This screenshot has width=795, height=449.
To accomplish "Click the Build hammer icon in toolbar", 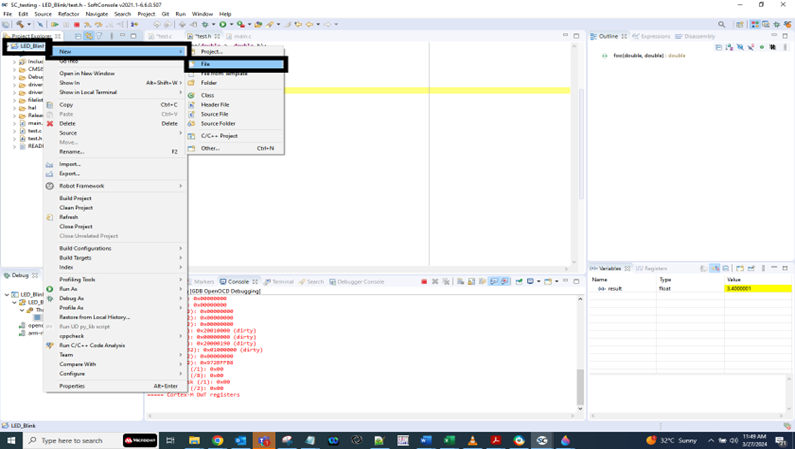I will click(20, 24).
